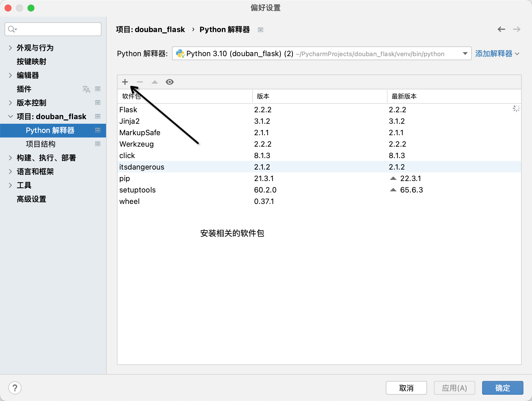Select 插件 in the settings tree

pyautogui.click(x=24, y=89)
